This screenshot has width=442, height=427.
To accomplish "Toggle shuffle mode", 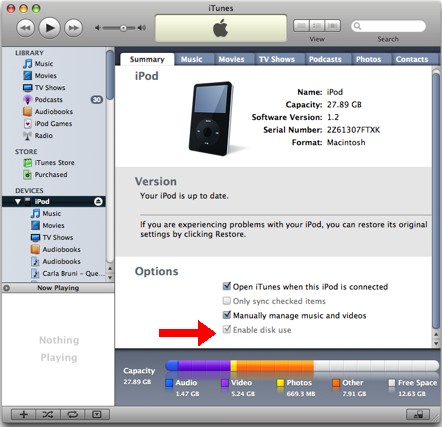I will [48, 414].
